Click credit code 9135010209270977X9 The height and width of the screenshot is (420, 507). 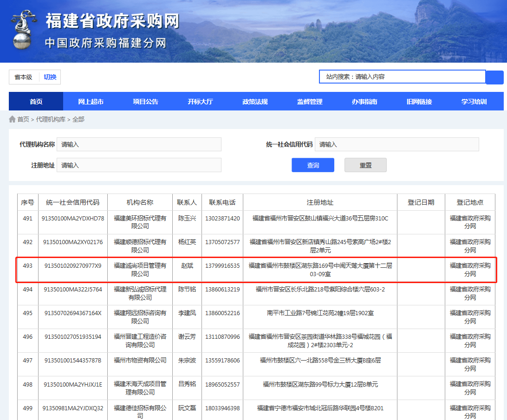(73, 266)
